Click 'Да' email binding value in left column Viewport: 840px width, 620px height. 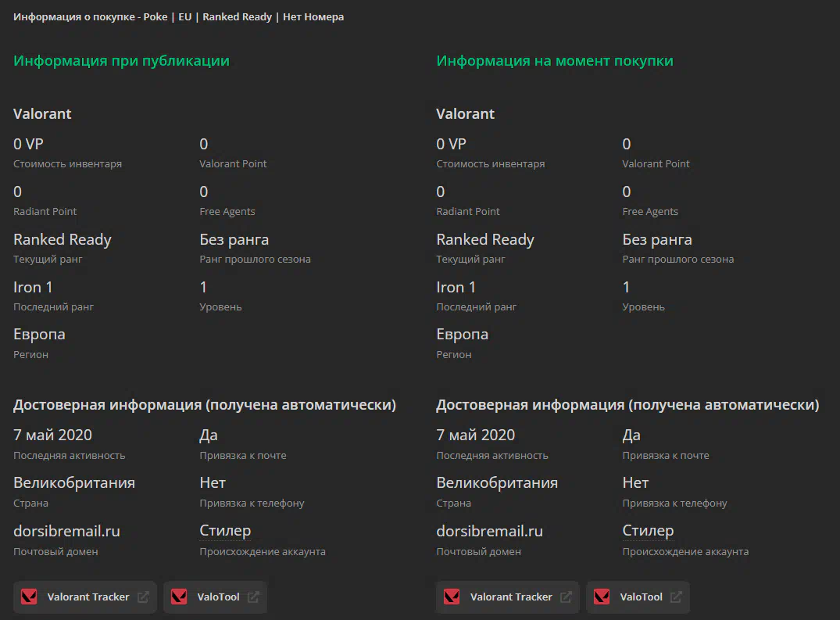pyautogui.click(x=209, y=435)
